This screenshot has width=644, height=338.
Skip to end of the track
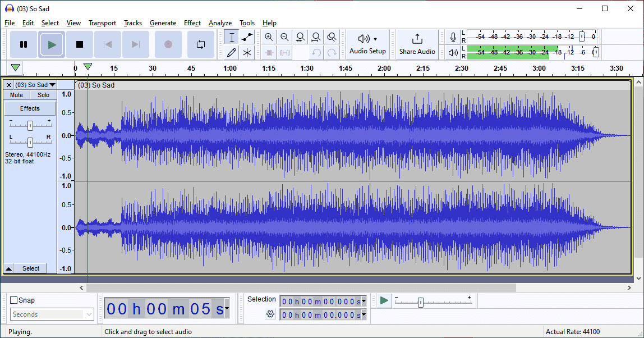[136, 44]
